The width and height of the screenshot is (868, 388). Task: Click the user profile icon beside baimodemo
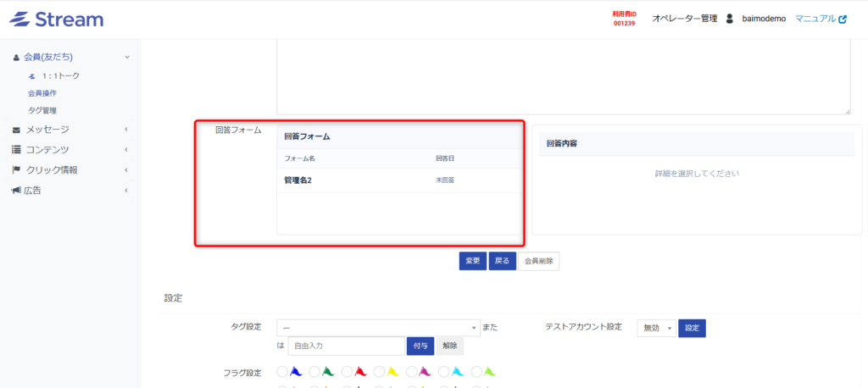pyautogui.click(x=730, y=19)
